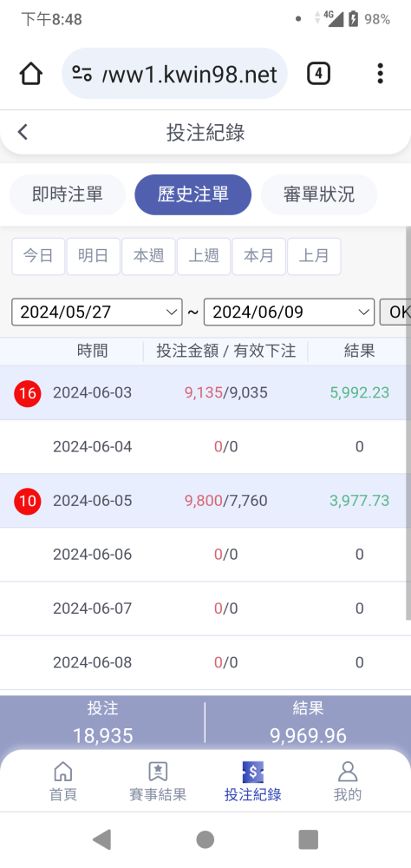This screenshot has width=411, height=868.
Task: Open the site settings icon in address bar
Action: [x=82, y=74]
